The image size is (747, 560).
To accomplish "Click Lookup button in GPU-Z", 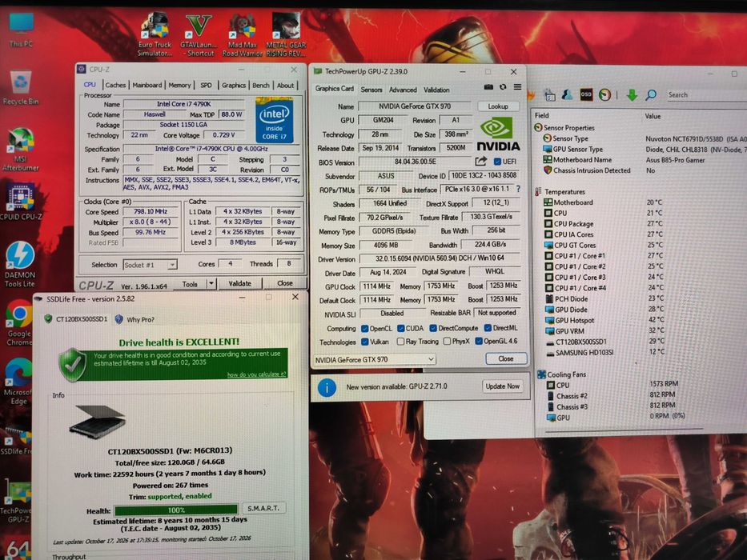I will click(498, 106).
